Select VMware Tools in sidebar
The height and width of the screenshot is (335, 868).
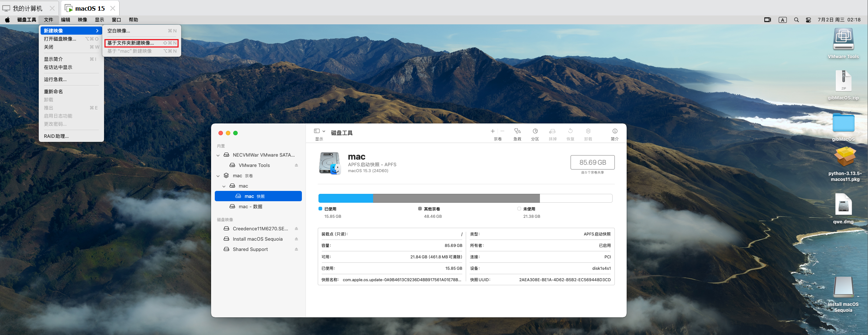tap(258, 165)
